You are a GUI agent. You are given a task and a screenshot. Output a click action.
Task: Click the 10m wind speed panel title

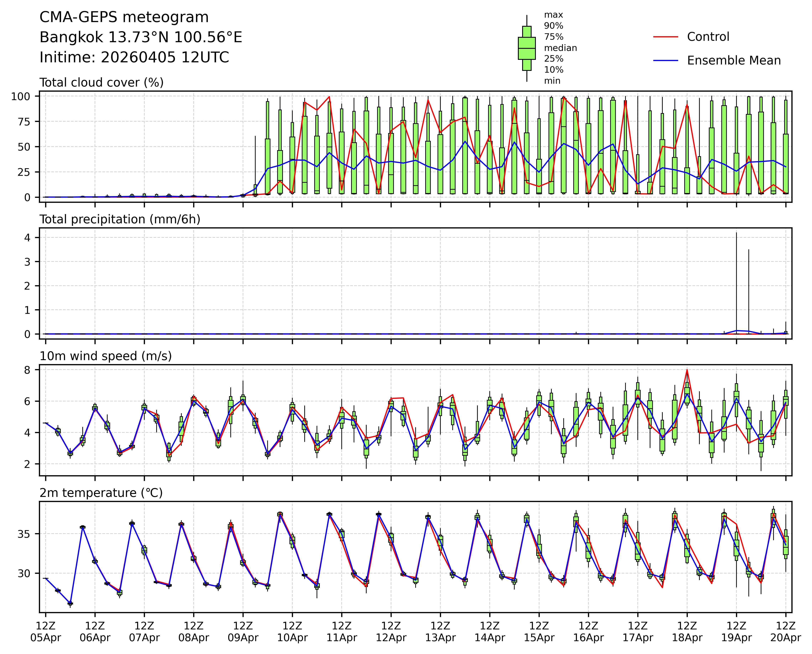(105, 356)
